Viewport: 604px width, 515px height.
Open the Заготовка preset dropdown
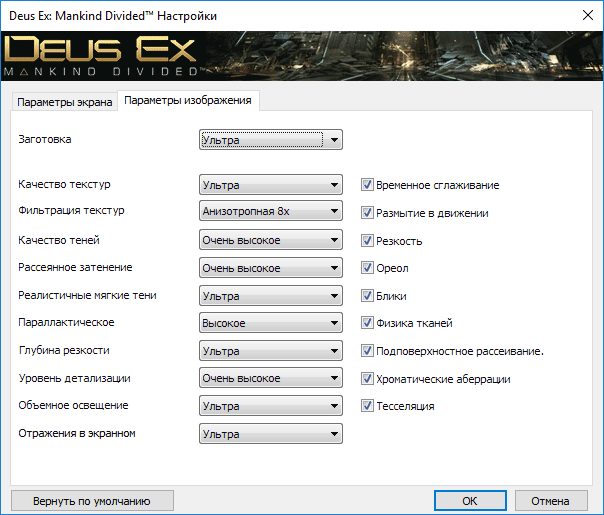tap(271, 139)
